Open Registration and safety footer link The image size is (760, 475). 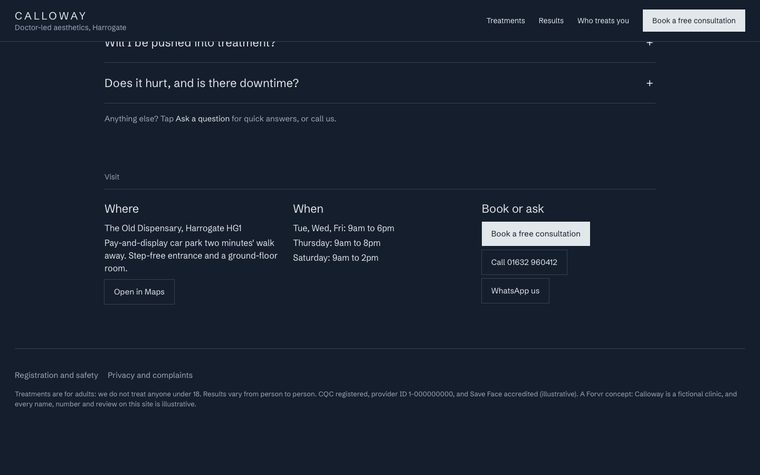point(56,375)
